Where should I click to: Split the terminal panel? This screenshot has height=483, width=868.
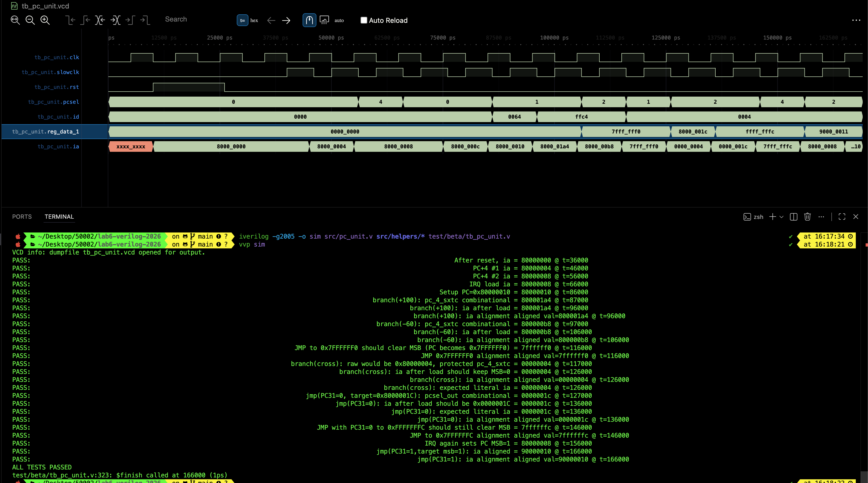point(793,217)
